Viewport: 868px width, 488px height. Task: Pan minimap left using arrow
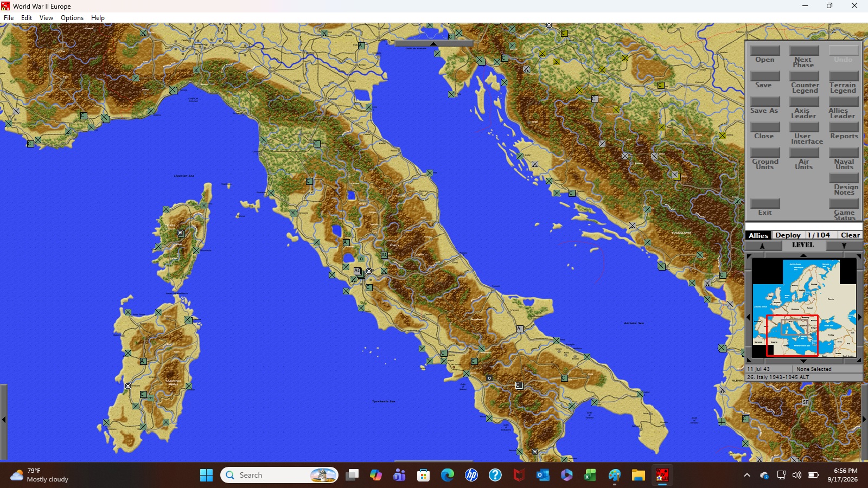[x=748, y=317]
